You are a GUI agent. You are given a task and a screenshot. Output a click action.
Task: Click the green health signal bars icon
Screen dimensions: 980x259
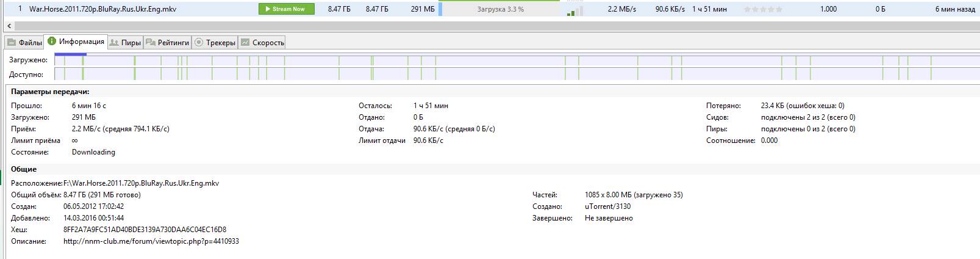tap(574, 12)
